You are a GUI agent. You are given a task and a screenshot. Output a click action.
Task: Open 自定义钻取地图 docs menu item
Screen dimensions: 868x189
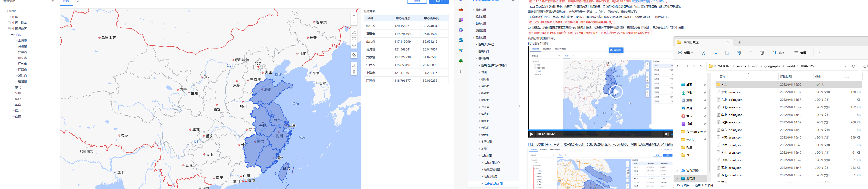click(x=493, y=184)
